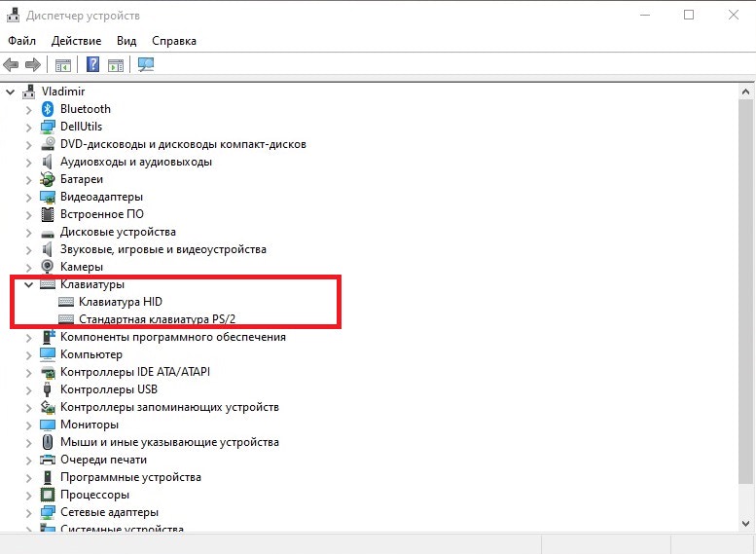Screen dimensions: 756x554
Task: Click the scan for hardware changes icon
Action: (x=146, y=65)
